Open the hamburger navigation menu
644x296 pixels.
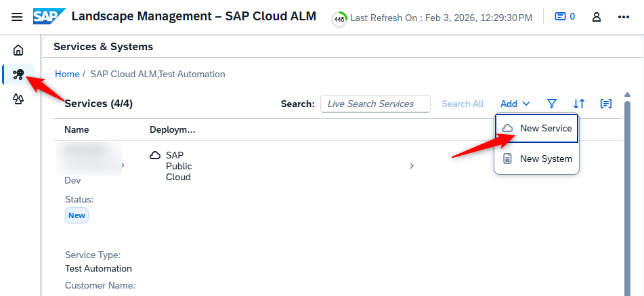click(x=17, y=17)
